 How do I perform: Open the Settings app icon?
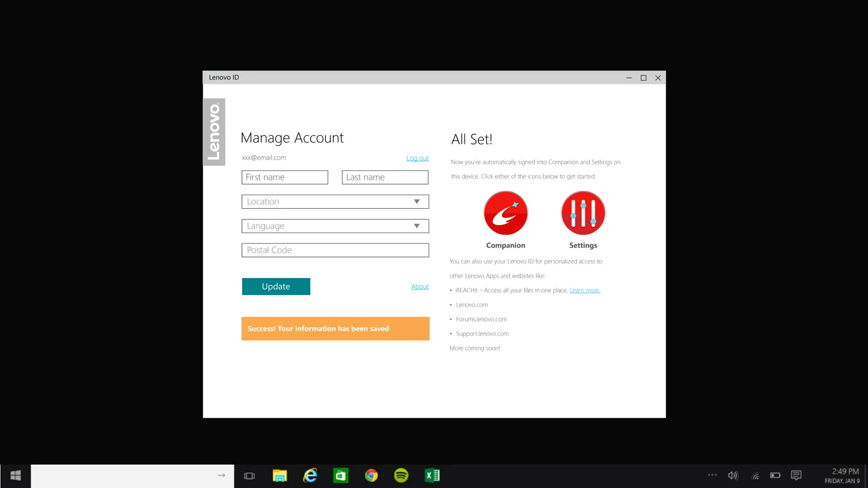583,213
